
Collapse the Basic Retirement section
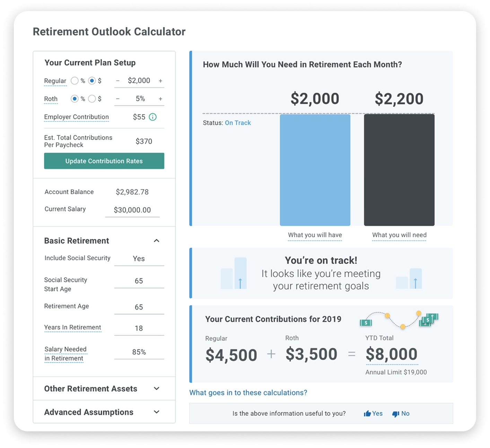tap(157, 241)
